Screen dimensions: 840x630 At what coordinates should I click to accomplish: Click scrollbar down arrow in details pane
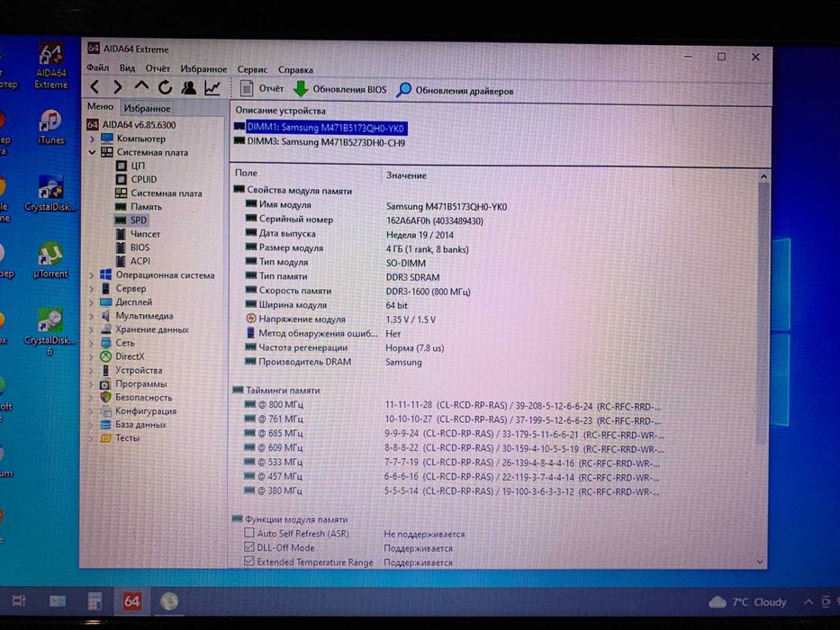(x=760, y=562)
